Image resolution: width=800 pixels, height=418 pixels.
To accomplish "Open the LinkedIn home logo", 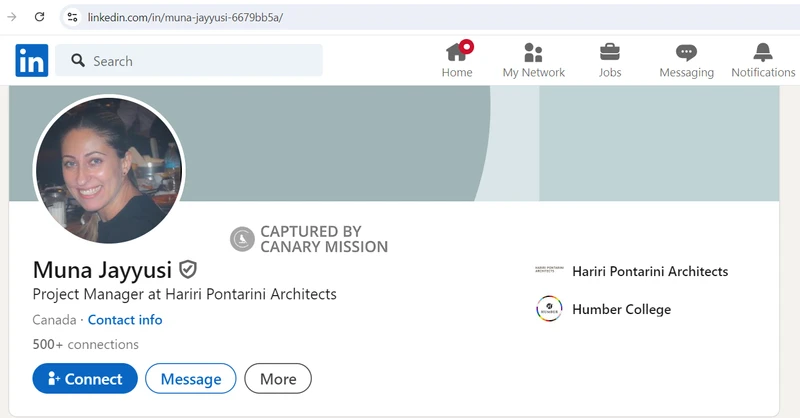I will (x=32, y=60).
